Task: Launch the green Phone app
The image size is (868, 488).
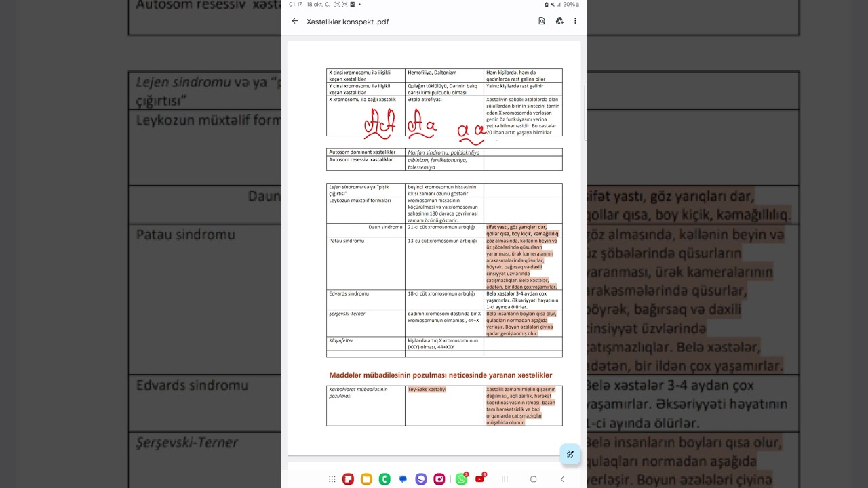Action: (384, 479)
